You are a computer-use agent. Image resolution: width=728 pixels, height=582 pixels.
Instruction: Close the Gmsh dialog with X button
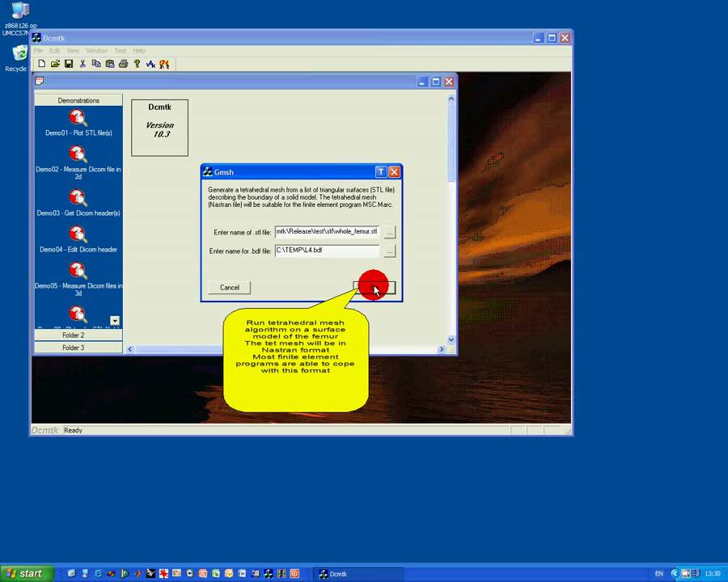point(394,172)
